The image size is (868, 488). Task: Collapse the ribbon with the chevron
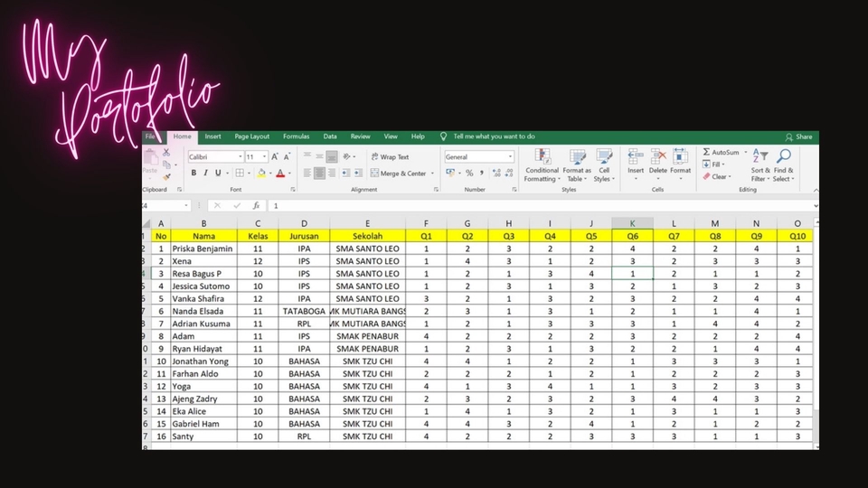pyautogui.click(x=816, y=190)
